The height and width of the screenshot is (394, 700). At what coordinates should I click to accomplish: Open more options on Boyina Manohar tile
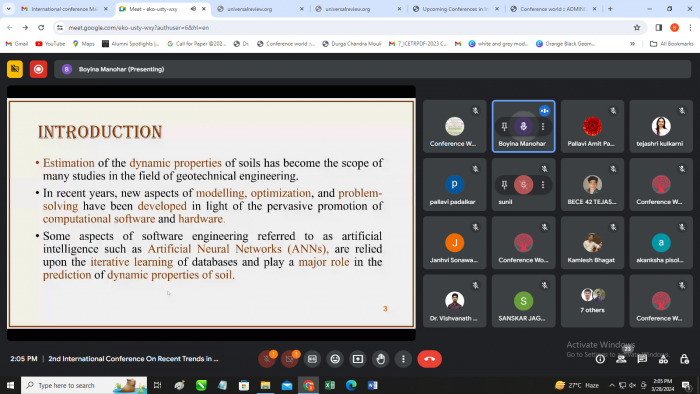pyautogui.click(x=543, y=126)
